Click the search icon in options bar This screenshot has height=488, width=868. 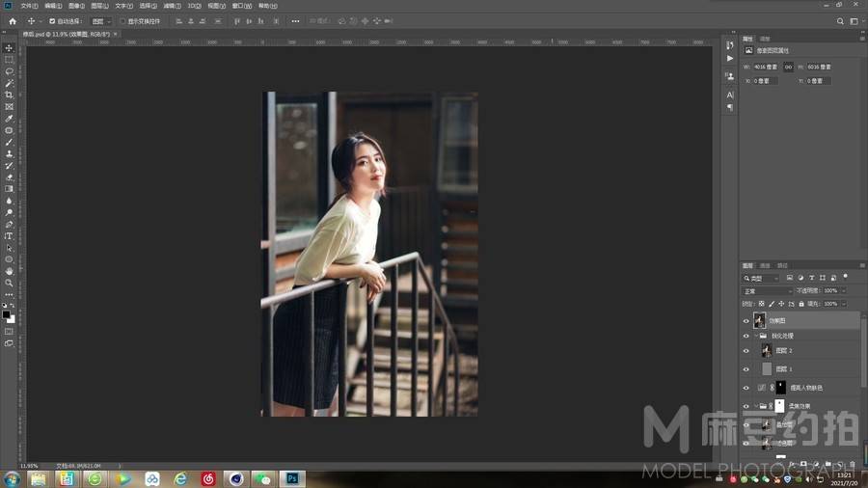(840, 21)
